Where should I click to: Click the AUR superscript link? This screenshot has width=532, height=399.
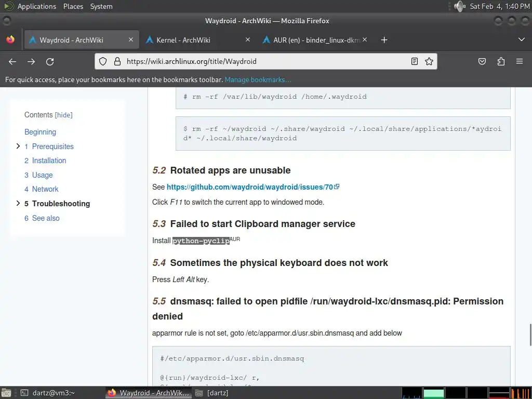[235, 239]
